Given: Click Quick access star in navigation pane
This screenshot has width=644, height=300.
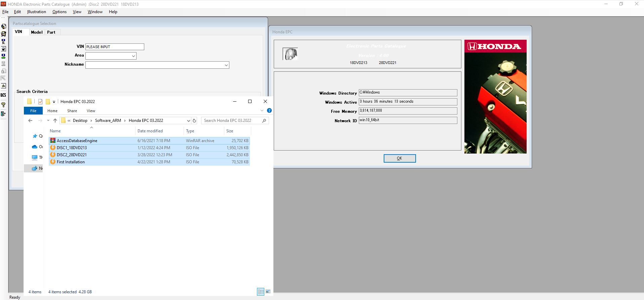Looking at the screenshot, I should pyautogui.click(x=35, y=136).
